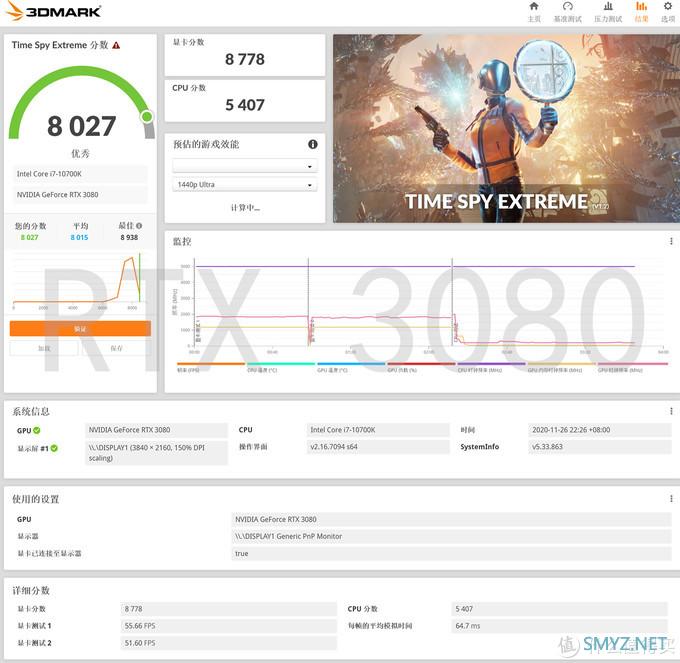Open the benchmarks (基准测试) tab

click(x=568, y=12)
